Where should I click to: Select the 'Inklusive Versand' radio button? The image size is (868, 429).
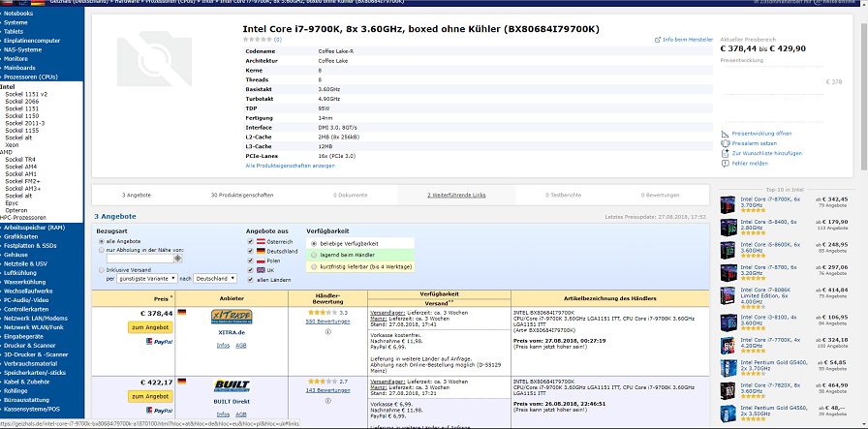[101, 269]
